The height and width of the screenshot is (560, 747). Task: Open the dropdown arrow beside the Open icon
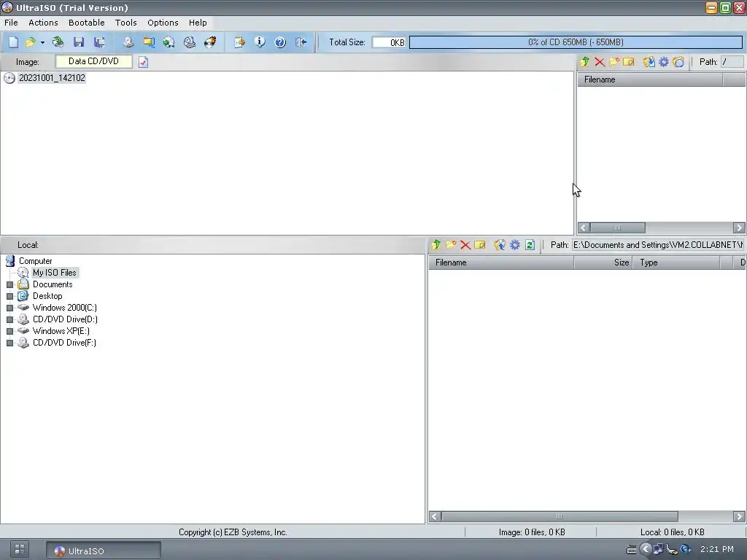(x=42, y=43)
